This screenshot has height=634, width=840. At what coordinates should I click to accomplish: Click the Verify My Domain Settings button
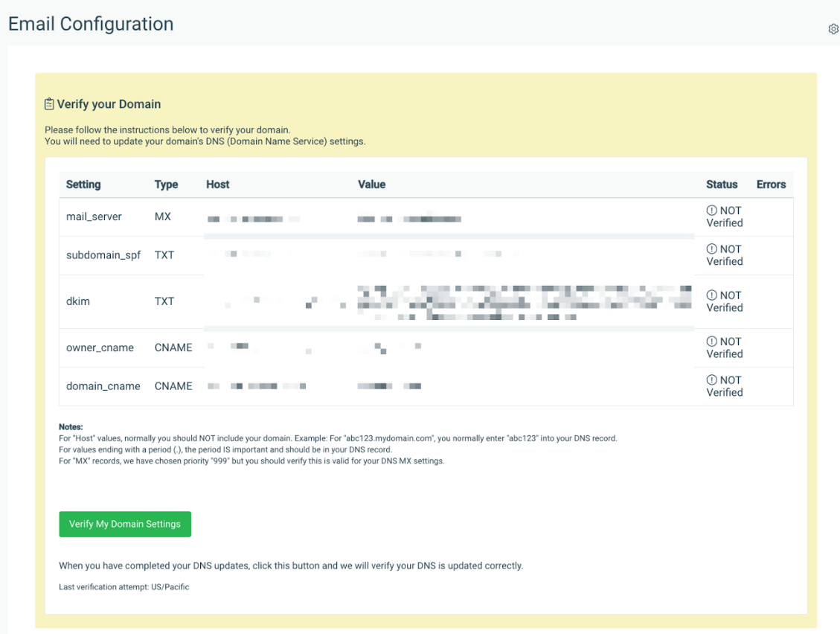tap(125, 524)
